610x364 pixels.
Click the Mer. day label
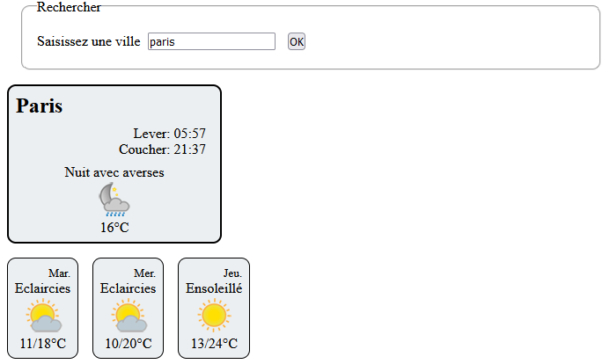point(144,273)
